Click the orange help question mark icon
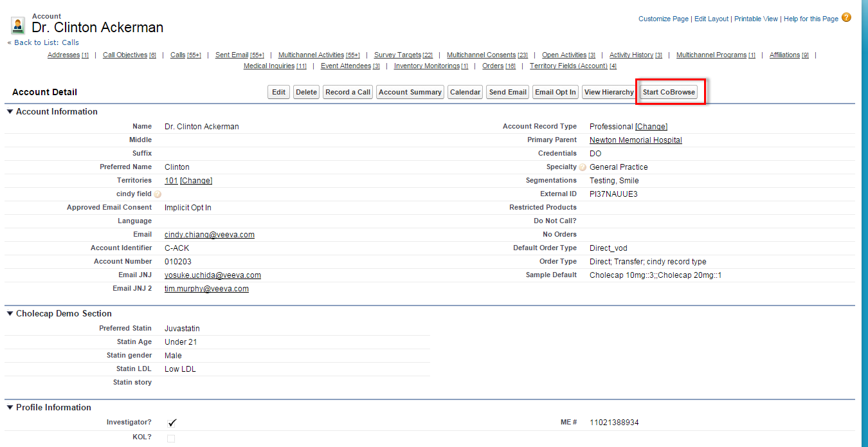This screenshot has height=447, width=868. (846, 17)
